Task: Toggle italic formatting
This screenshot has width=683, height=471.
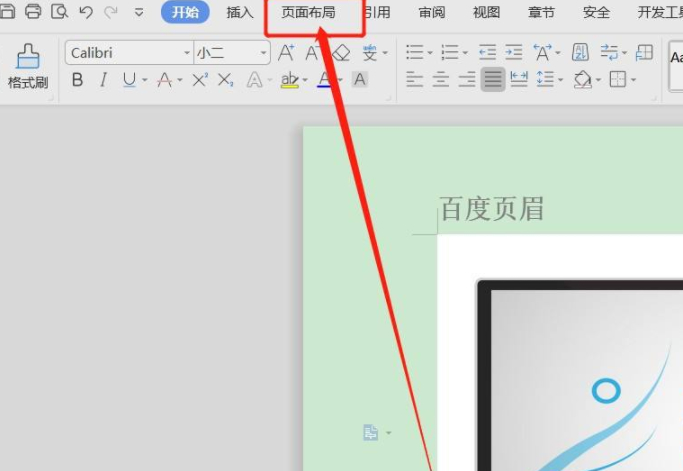Action: (x=103, y=80)
